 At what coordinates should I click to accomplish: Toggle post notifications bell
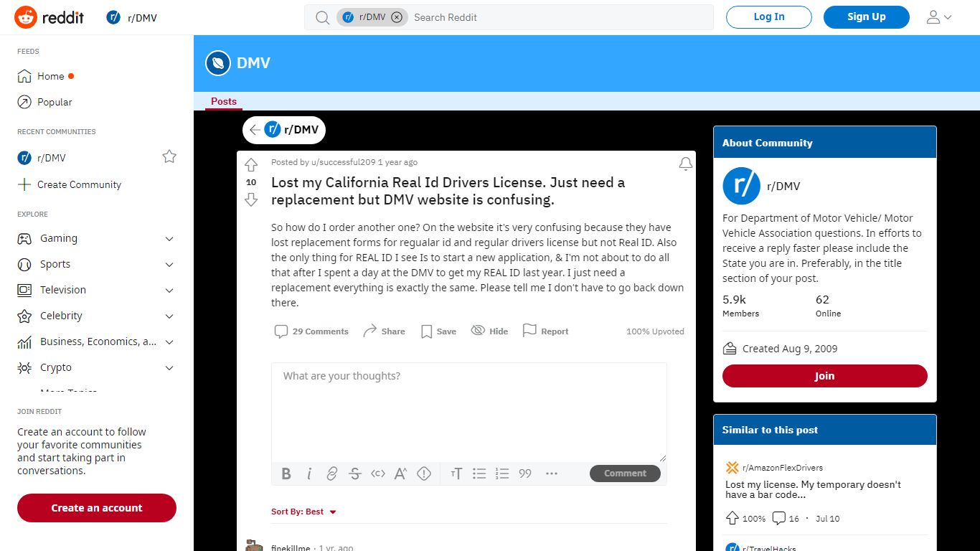[686, 164]
